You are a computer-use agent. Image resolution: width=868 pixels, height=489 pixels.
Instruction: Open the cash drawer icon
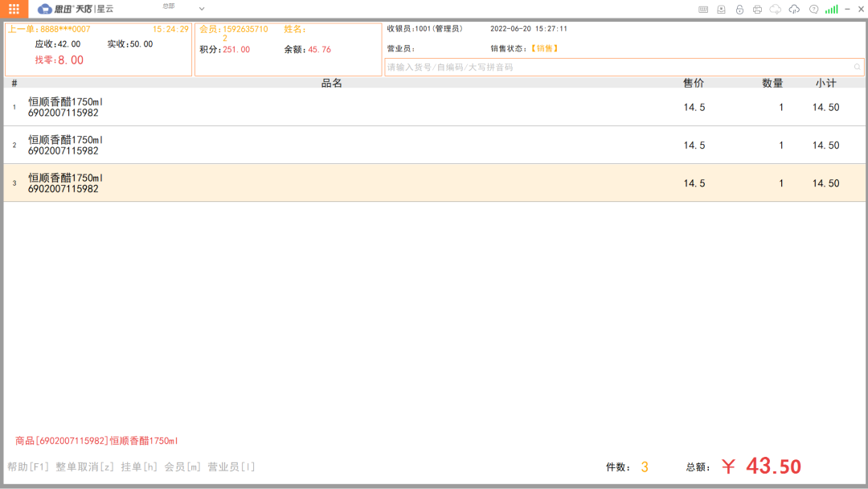[x=721, y=10]
